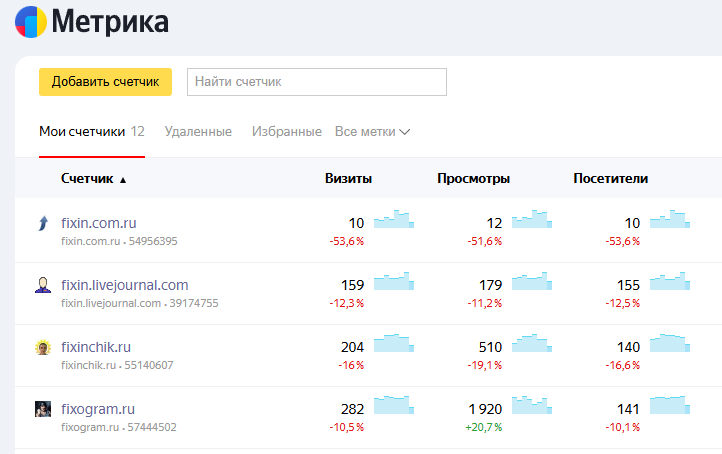
Task: Sort by the Посетители column
Action: [611, 179]
